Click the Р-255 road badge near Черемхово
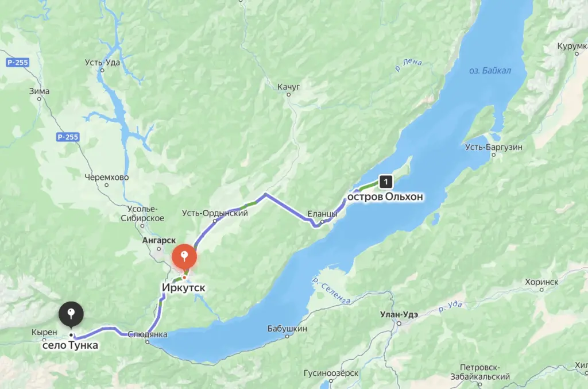588x389 pixels. tap(68, 137)
